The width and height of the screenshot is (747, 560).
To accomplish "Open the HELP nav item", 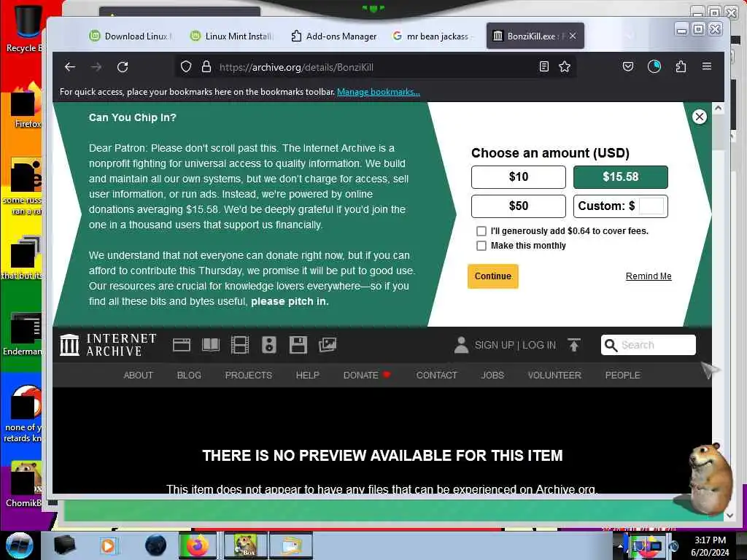I will click(307, 376).
